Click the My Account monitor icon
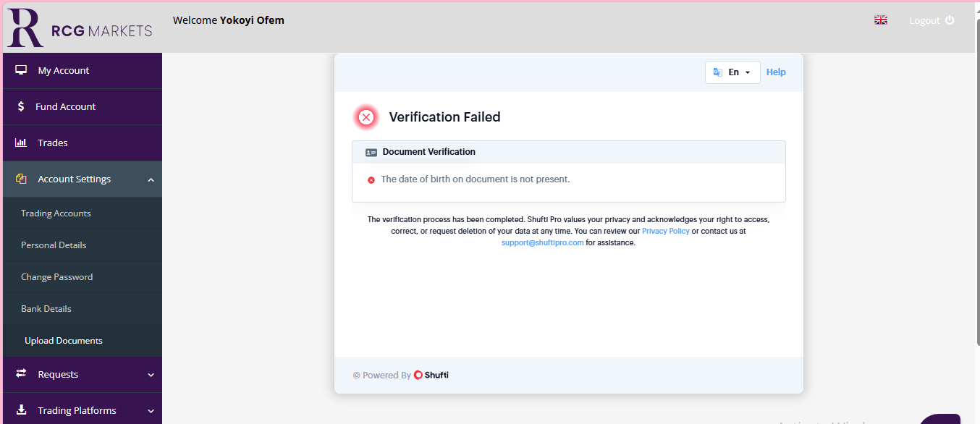 coord(21,70)
